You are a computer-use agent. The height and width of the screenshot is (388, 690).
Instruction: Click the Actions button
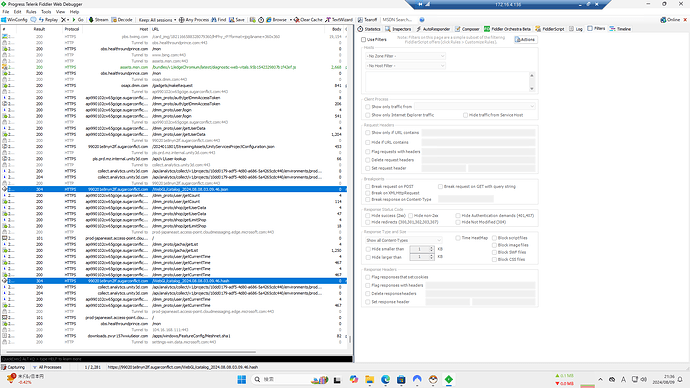point(525,40)
